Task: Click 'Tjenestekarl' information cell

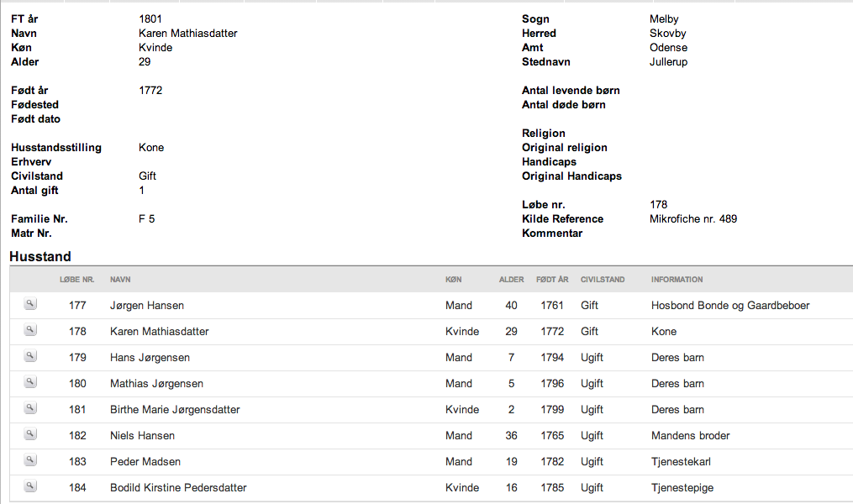Action: (681, 462)
